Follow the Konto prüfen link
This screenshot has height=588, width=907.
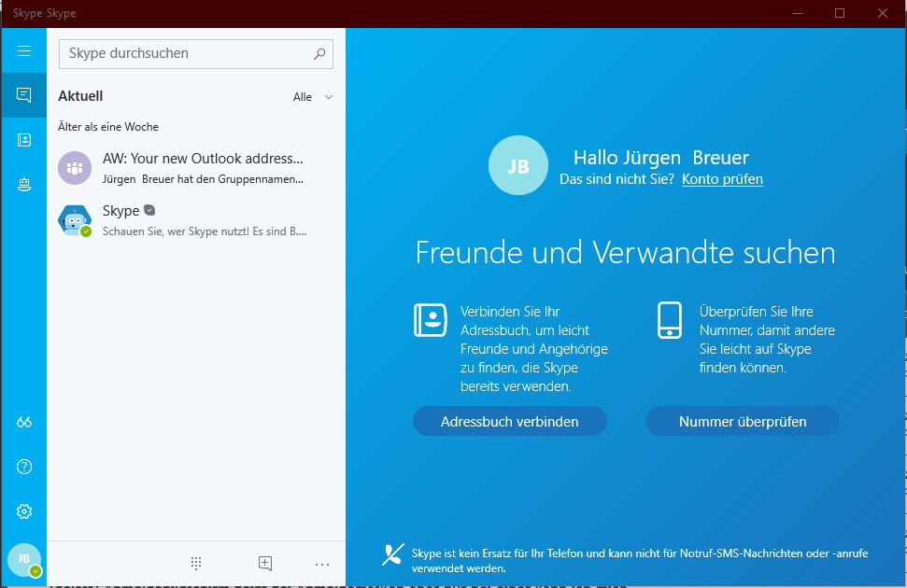point(722,179)
